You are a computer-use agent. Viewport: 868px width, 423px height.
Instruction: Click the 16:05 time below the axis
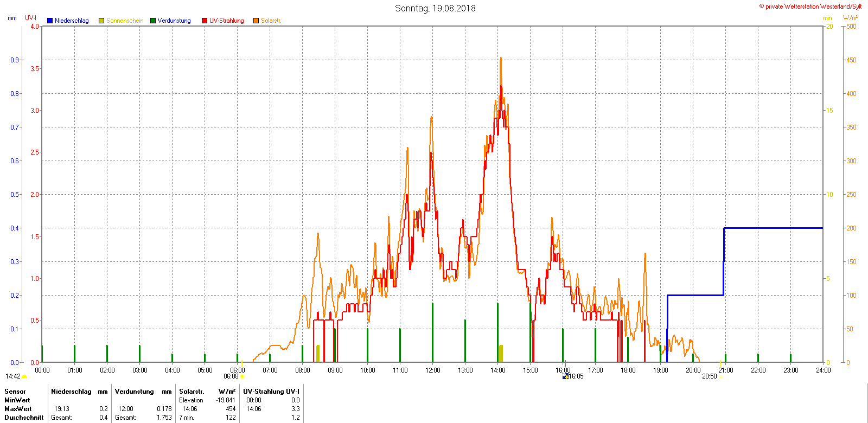576,376
